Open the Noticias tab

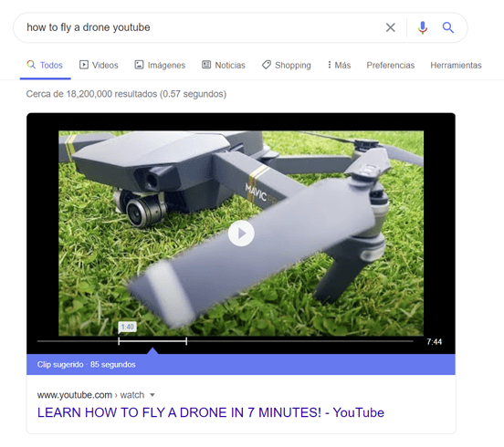[224, 65]
